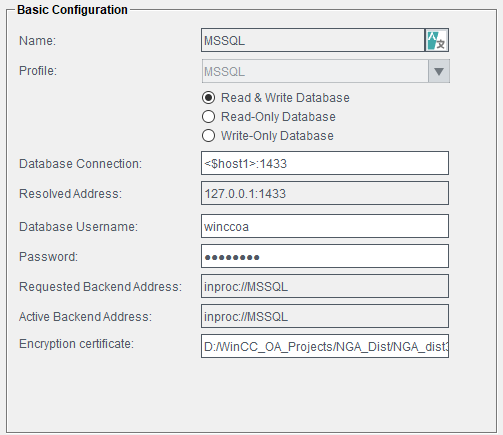Click the Database Connection field

click(x=325, y=163)
